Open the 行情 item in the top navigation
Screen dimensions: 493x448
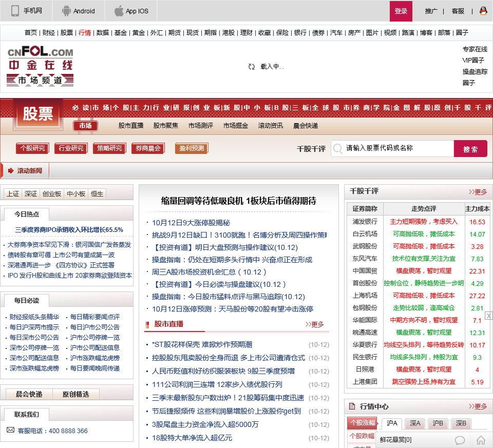(85, 33)
